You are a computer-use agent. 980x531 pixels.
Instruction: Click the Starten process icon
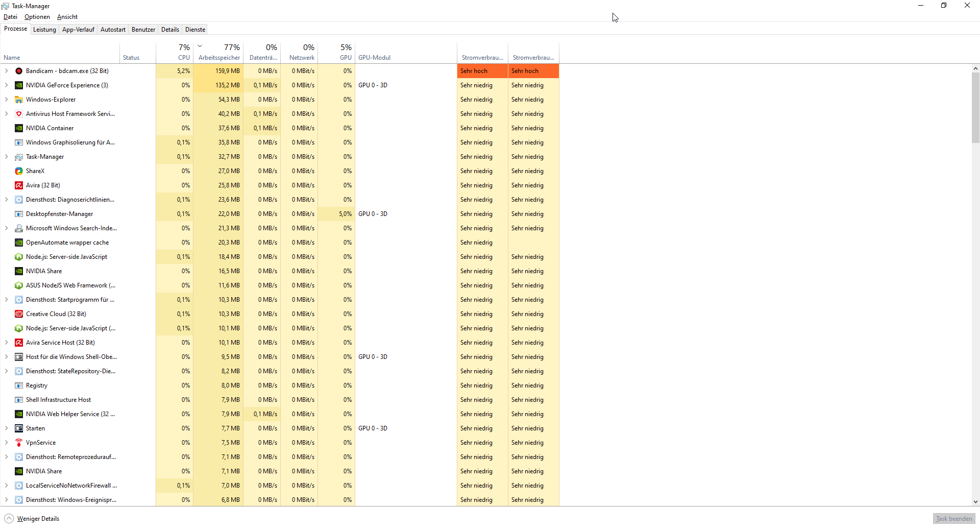click(x=19, y=428)
